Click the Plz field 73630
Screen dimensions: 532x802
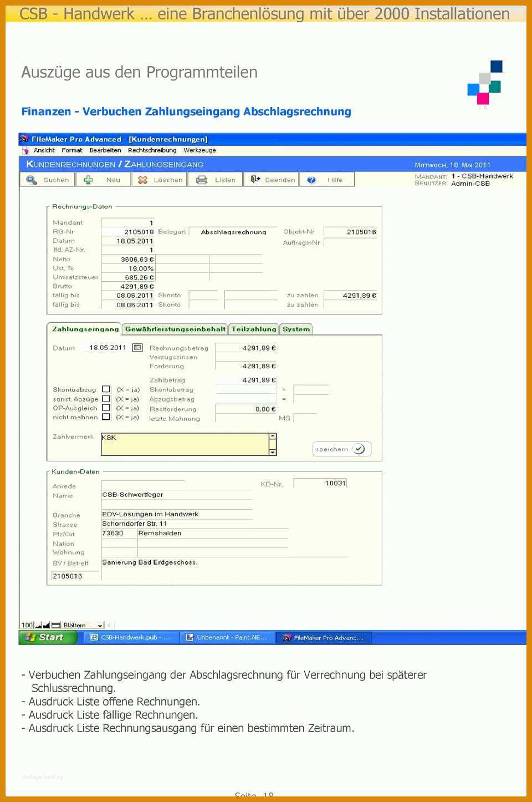click(119, 533)
